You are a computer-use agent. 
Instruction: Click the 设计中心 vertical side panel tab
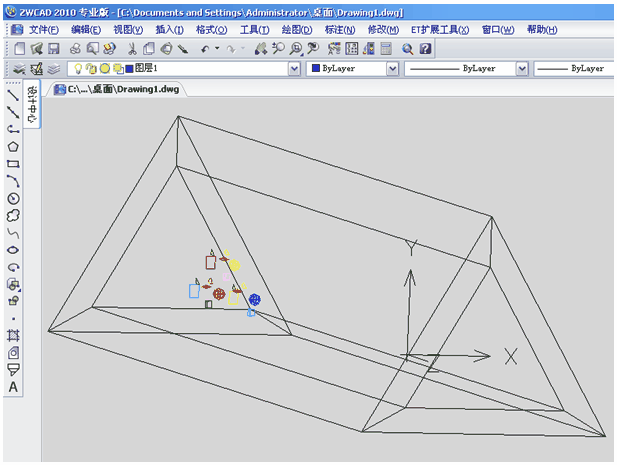coord(33,103)
